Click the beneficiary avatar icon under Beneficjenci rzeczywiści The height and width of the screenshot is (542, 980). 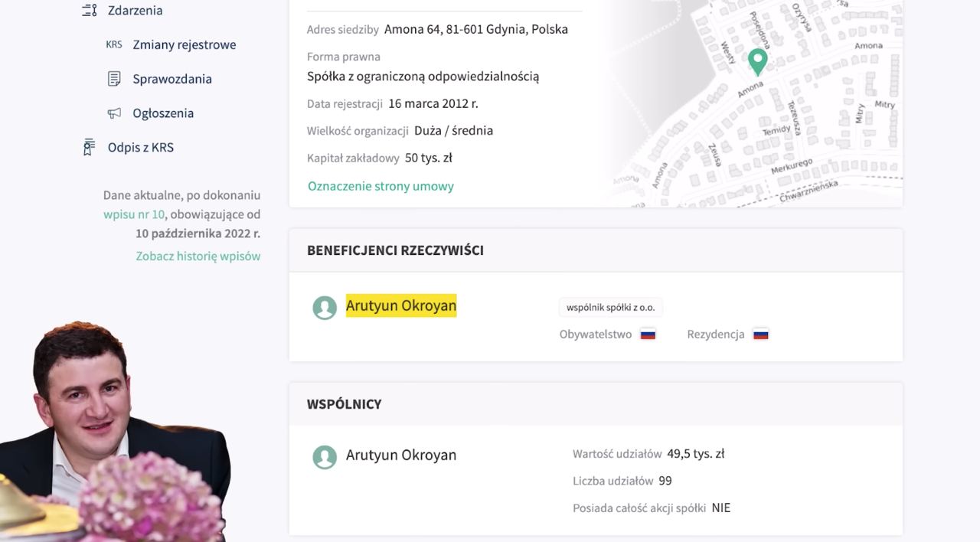(x=325, y=308)
